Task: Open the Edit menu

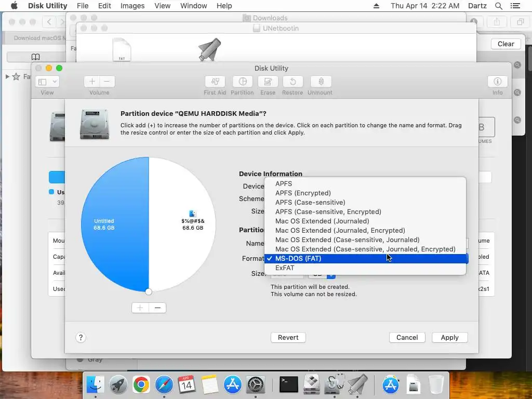Action: [x=104, y=6]
